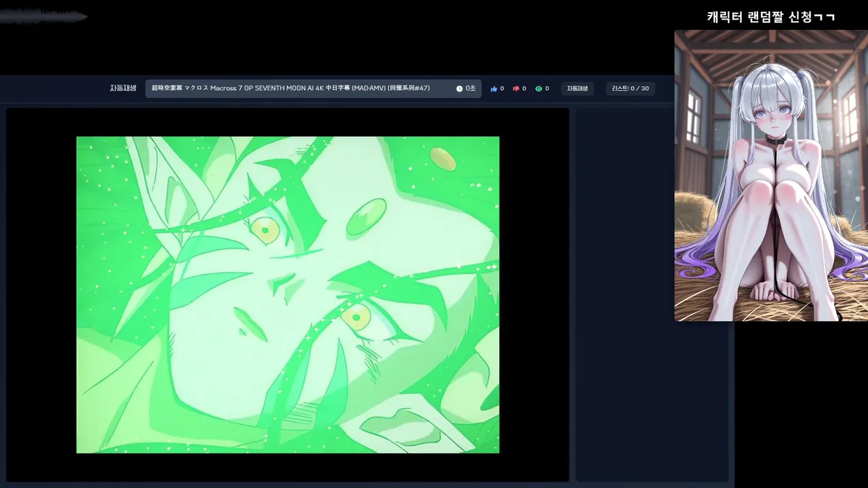Click the 자동재생 button next to view count
868x488 pixels.
[578, 89]
